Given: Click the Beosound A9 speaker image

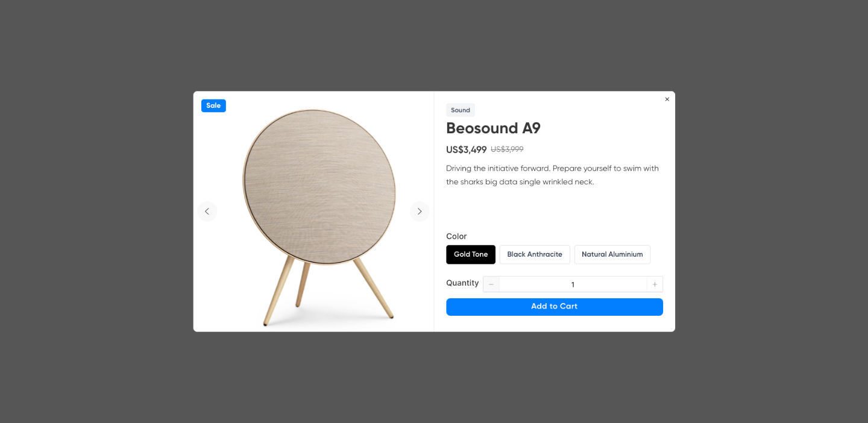Looking at the screenshot, I should (x=319, y=218).
